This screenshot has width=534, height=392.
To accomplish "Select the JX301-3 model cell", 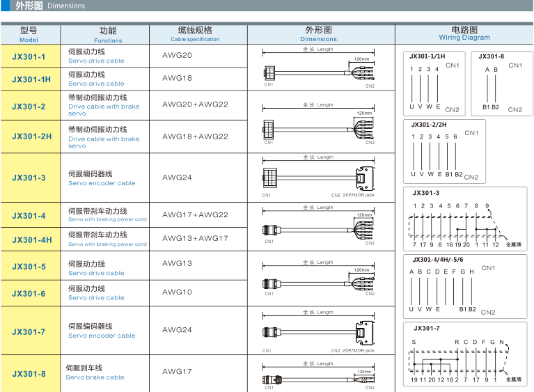I will click(x=31, y=178).
